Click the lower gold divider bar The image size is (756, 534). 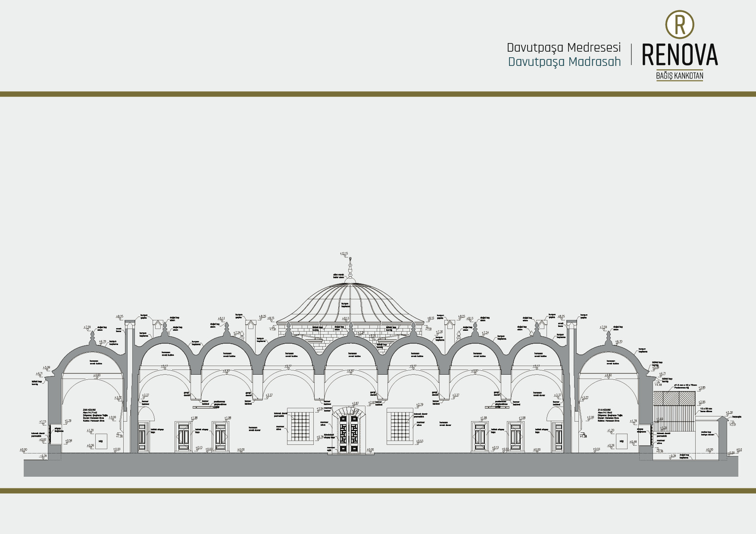coord(378,491)
